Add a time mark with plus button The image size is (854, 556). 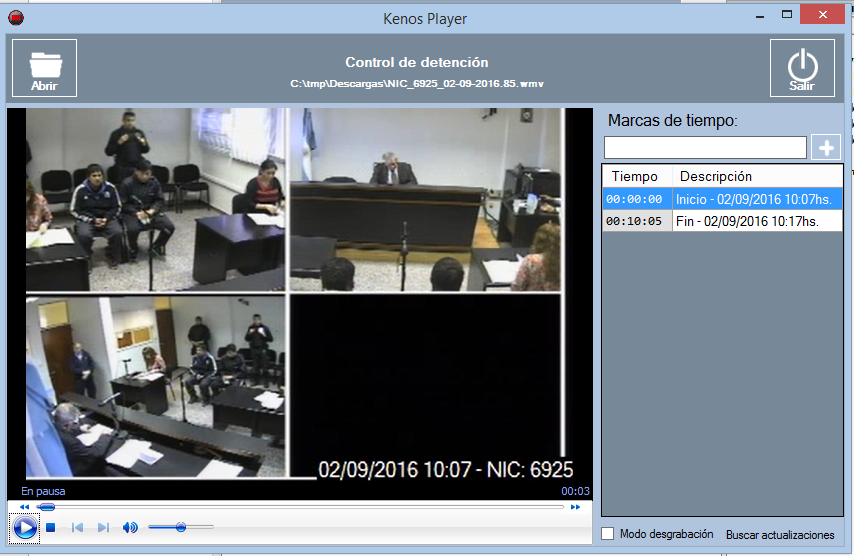[826, 147]
